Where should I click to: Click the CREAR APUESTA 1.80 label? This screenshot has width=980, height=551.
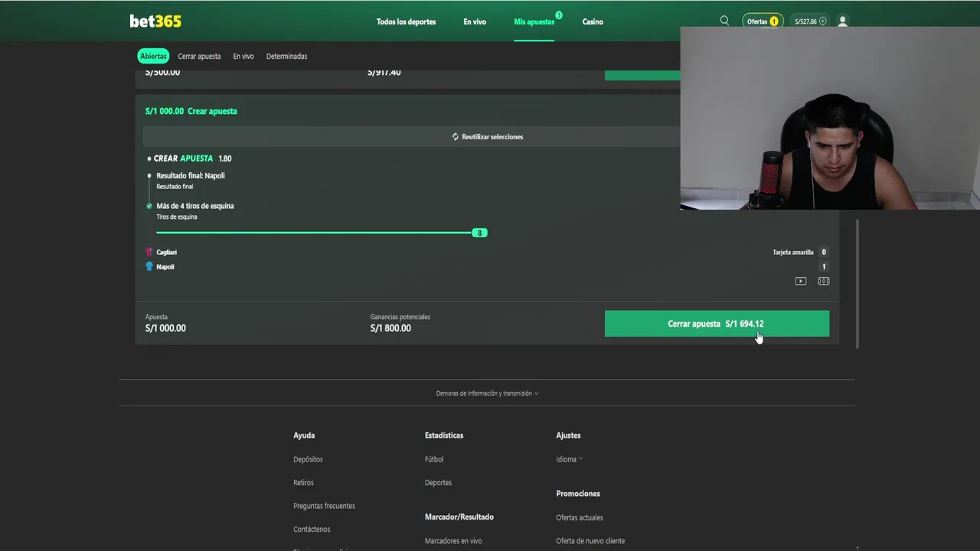click(192, 158)
